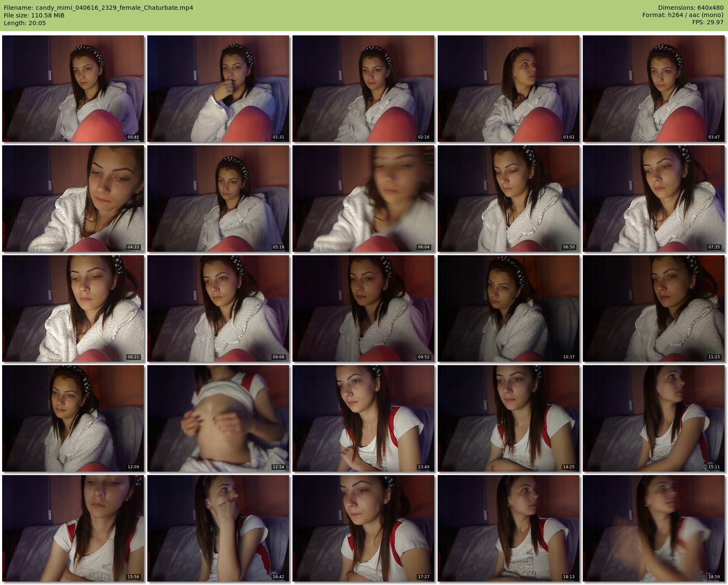Click the FPS 29.97 label
Image resolution: width=728 pixels, height=585 pixels.
pos(708,22)
